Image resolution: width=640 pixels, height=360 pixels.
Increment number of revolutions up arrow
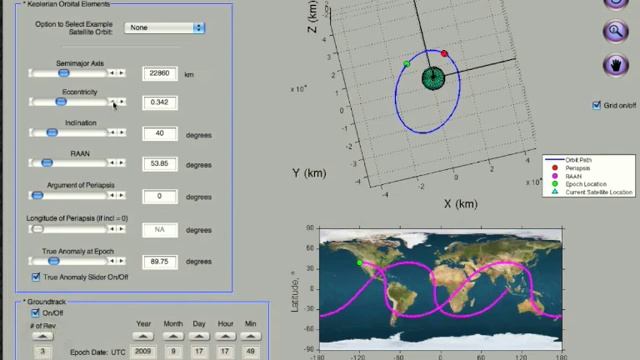pyautogui.click(x=43, y=336)
